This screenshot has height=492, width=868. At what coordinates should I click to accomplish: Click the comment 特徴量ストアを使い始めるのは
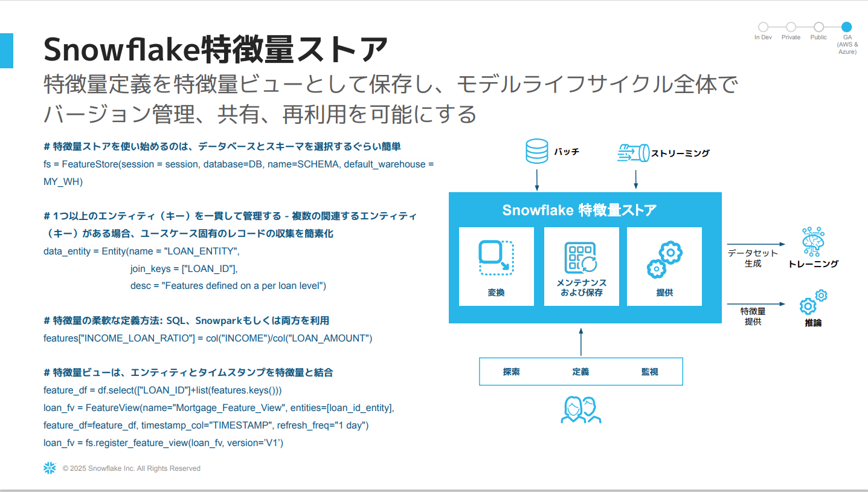pyautogui.click(x=222, y=146)
